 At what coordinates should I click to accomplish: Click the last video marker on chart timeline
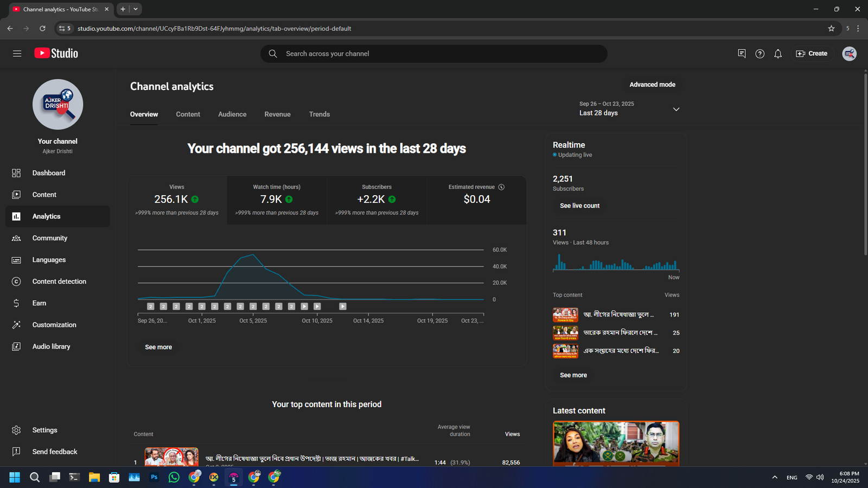pos(343,306)
